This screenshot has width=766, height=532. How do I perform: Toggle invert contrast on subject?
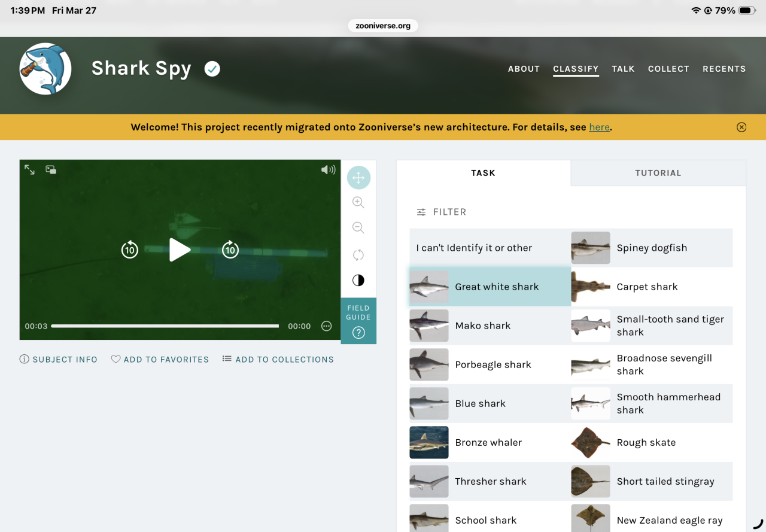[x=358, y=280]
